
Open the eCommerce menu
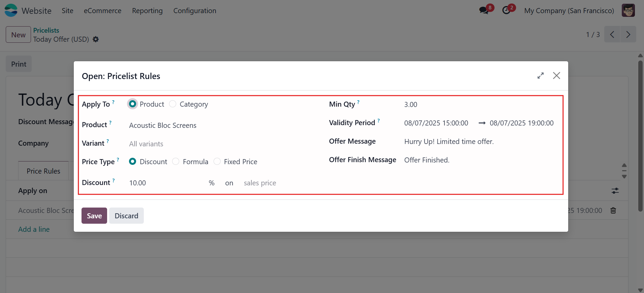pyautogui.click(x=102, y=11)
